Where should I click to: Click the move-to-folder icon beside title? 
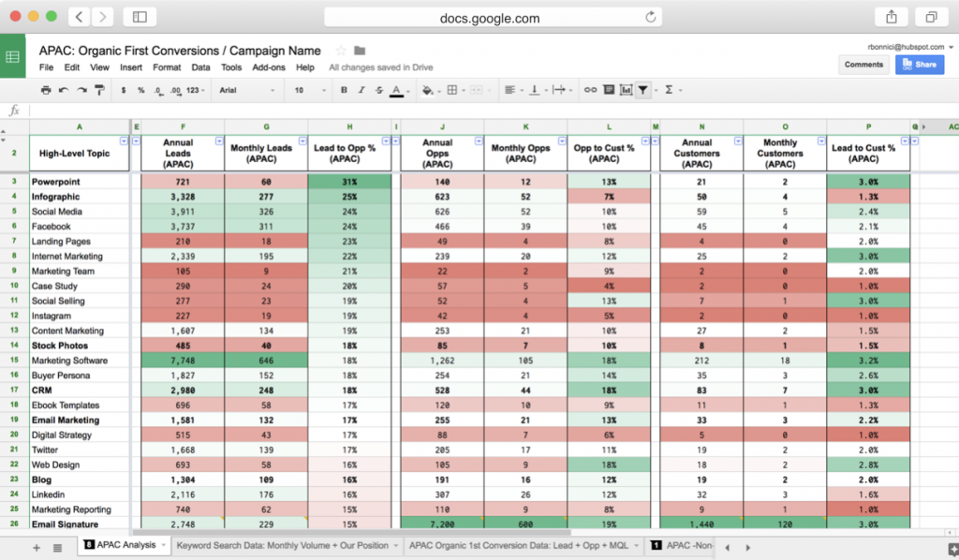[x=360, y=51]
